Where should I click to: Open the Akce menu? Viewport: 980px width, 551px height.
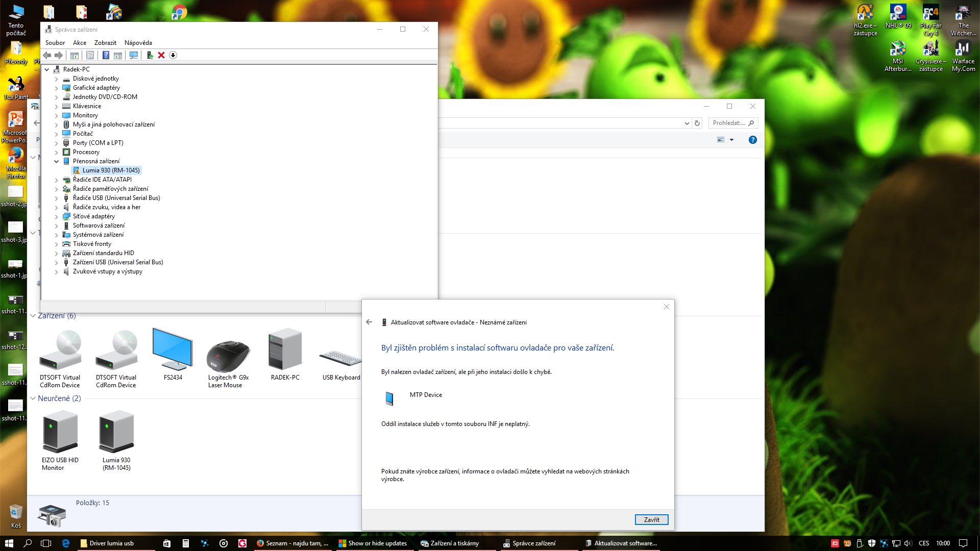point(79,43)
